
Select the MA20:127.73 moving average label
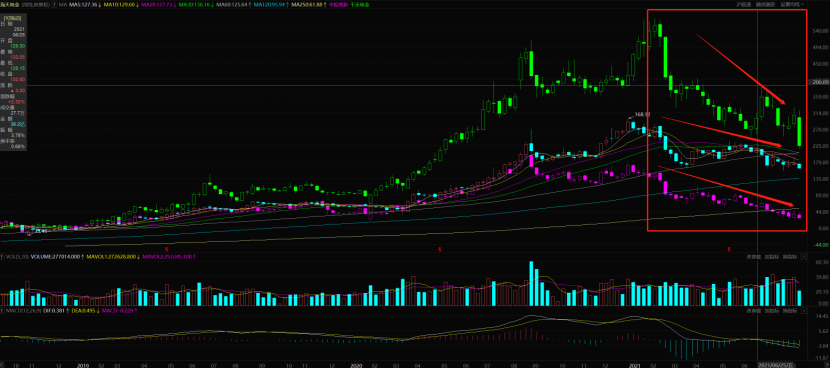click(159, 4)
